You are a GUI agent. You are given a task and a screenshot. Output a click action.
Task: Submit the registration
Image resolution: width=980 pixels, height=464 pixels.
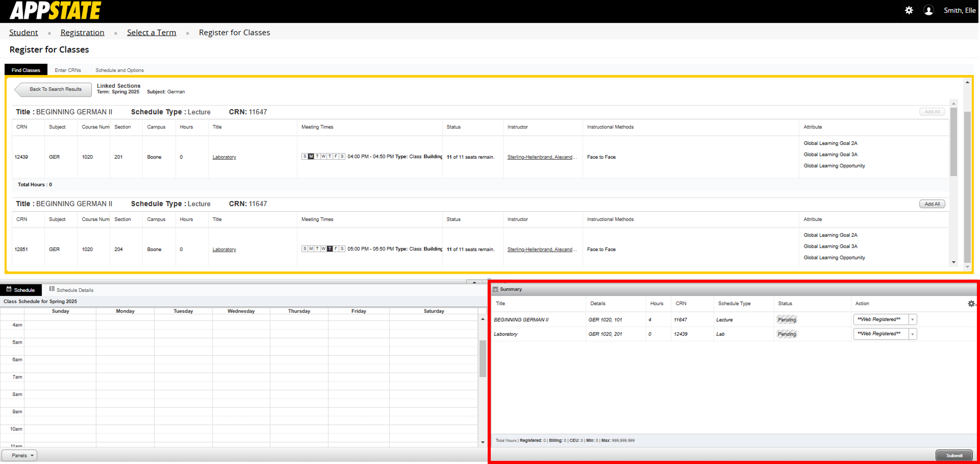[x=954, y=455]
